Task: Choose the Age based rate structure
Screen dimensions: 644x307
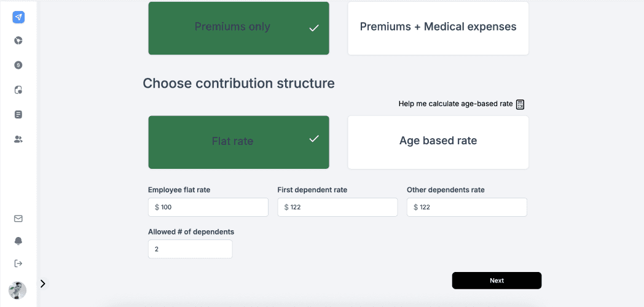Action: (x=438, y=142)
